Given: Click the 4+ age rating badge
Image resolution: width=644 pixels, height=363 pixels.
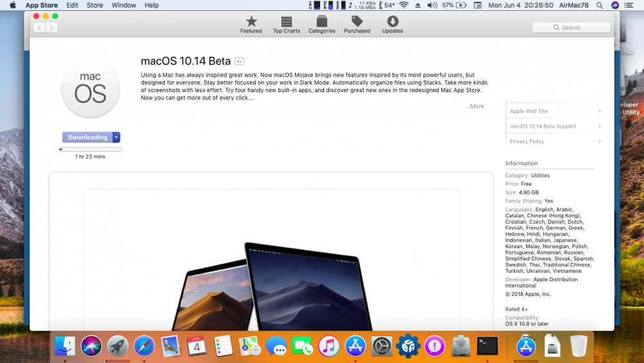Looking at the screenshot, I should point(239,61).
